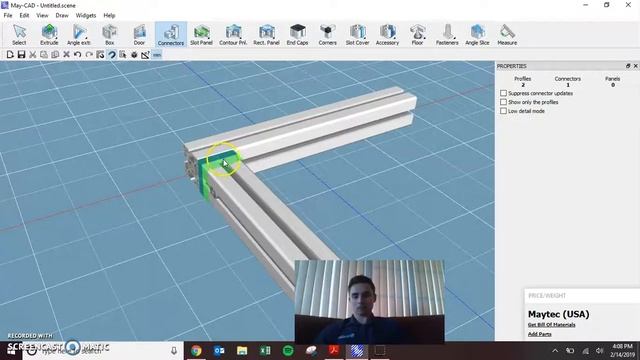The height and width of the screenshot is (360, 640).
Task: Activate the Angle Slice tool
Action: pos(477,34)
